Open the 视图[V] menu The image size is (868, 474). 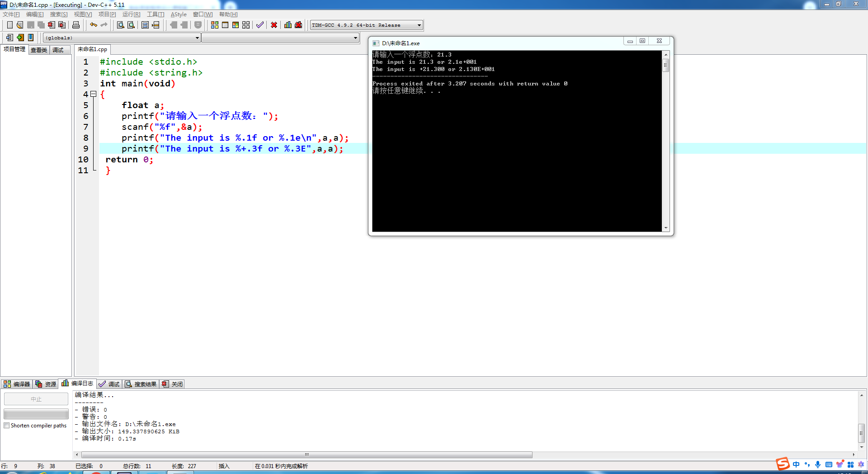click(83, 14)
